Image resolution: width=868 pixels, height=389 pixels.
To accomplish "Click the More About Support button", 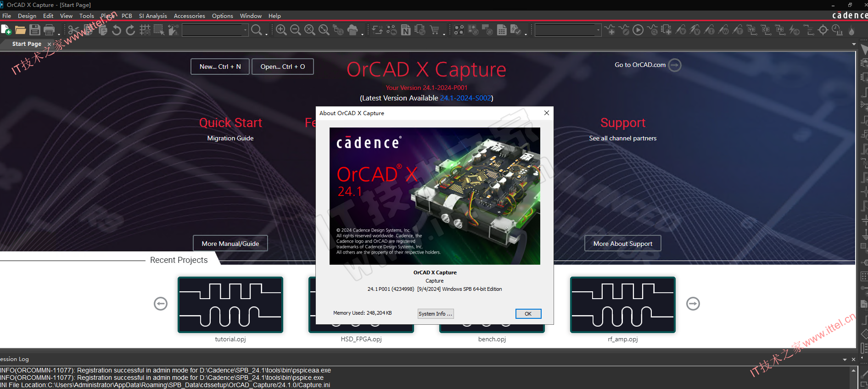I will tap(623, 244).
